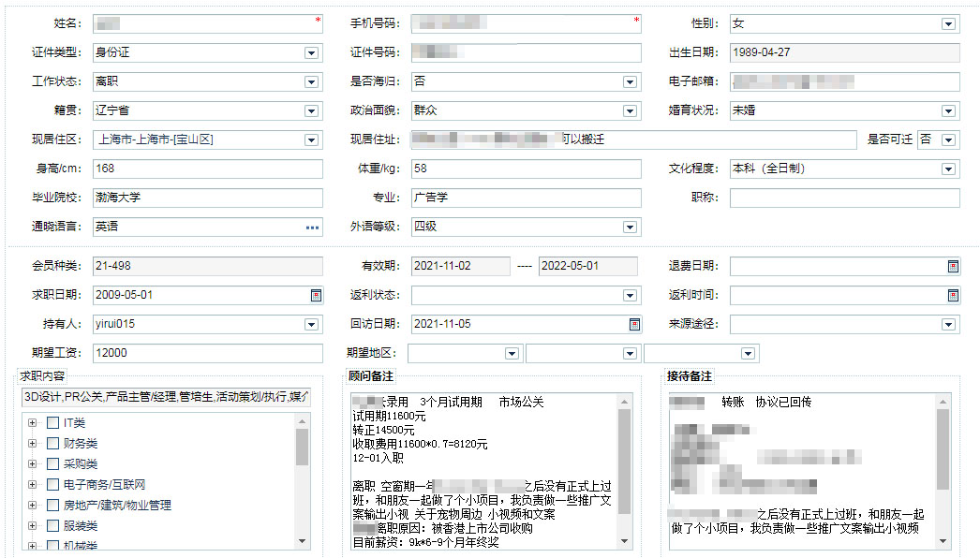This screenshot has height=558, width=980.
Task: Check the 财务类 checkbox
Action: click(53, 444)
